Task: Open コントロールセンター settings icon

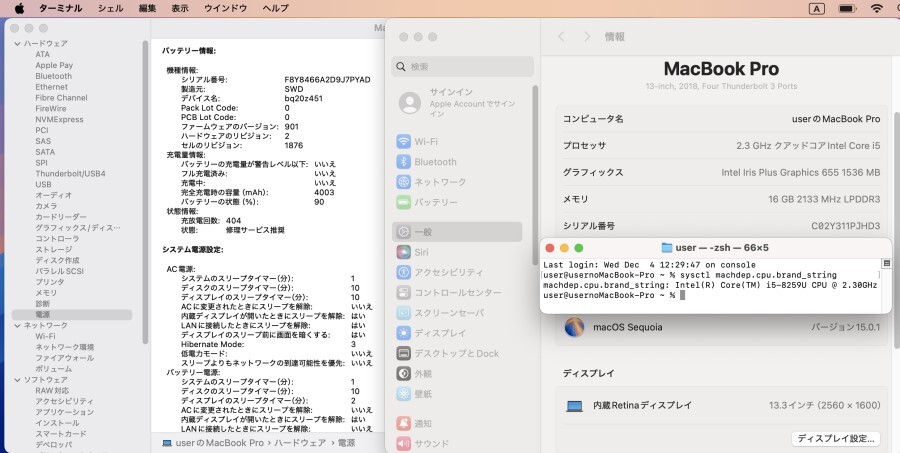Action: tap(404, 292)
